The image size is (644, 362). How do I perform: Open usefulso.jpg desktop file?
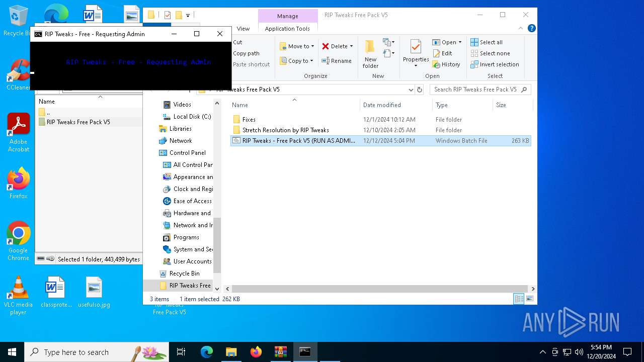point(94,292)
